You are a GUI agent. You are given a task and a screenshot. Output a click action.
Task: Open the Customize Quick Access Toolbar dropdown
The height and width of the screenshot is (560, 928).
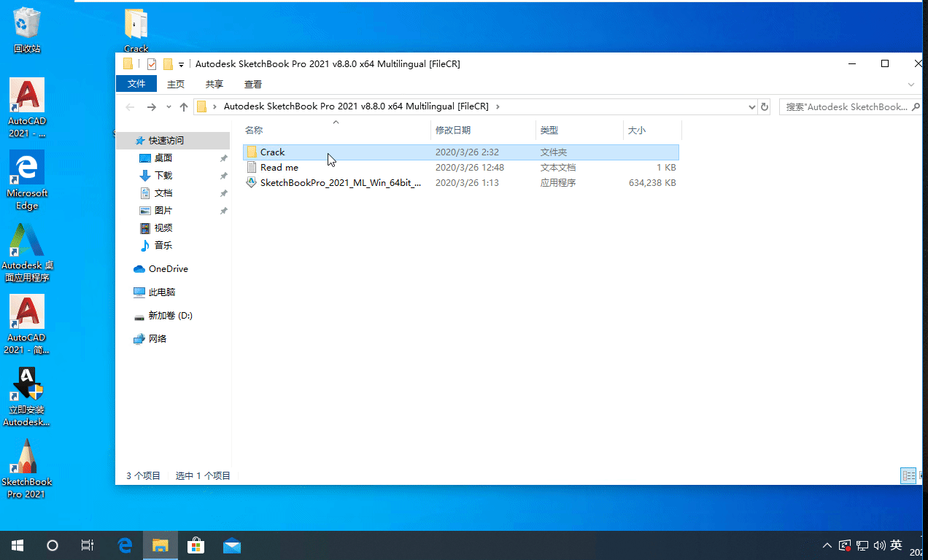181,64
